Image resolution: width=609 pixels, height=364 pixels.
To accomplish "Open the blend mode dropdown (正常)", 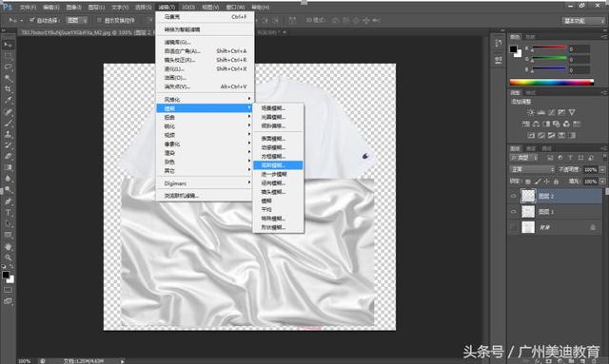I will click(533, 169).
